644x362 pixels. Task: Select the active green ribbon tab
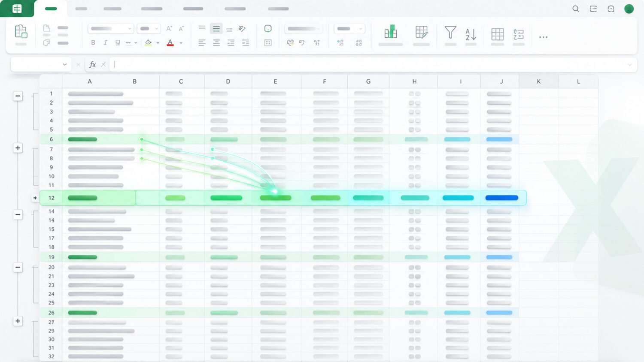[51, 9]
